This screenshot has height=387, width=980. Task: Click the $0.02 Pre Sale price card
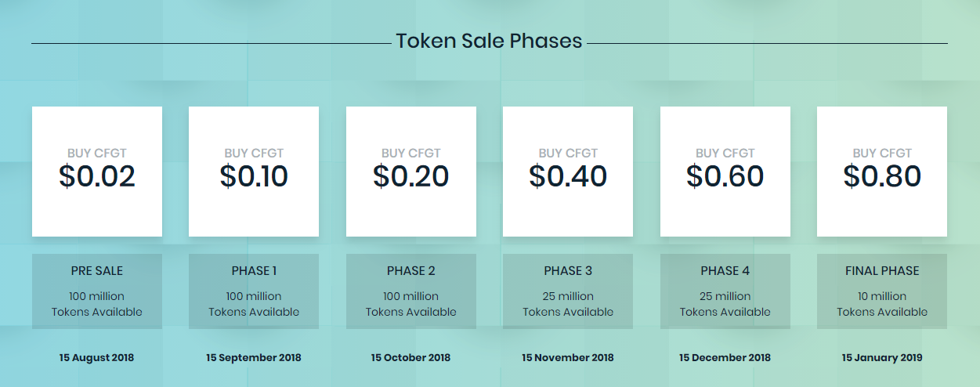click(97, 172)
